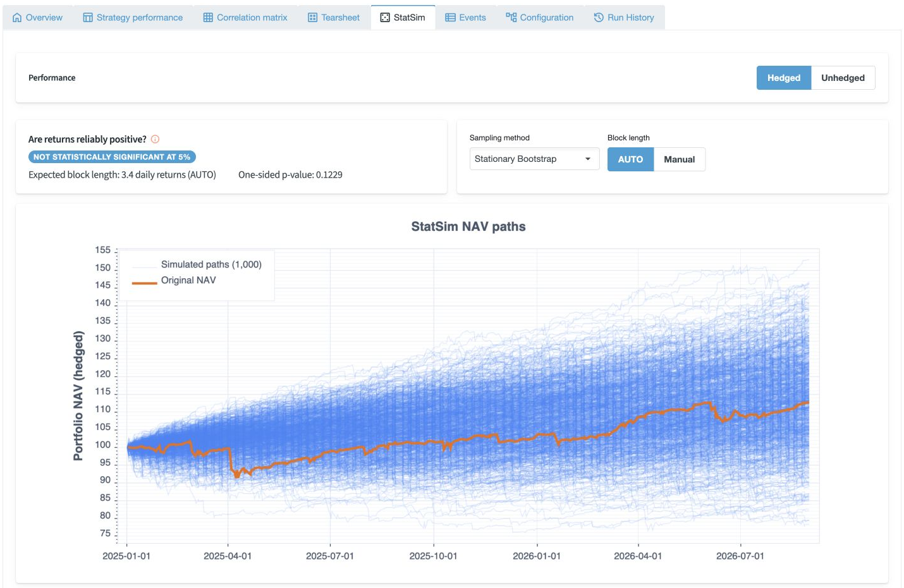Switch to Strategy performance tab
The height and width of the screenshot is (588, 904).
133,18
